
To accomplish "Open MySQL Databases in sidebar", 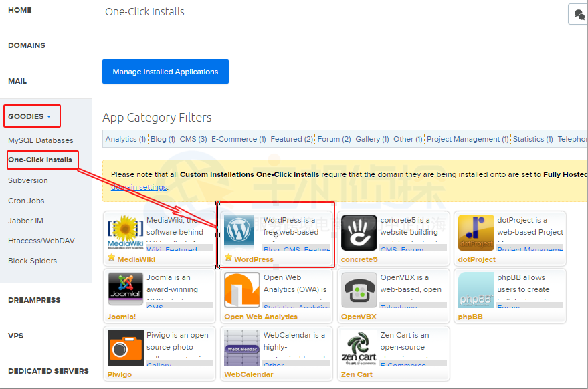I will coord(41,140).
